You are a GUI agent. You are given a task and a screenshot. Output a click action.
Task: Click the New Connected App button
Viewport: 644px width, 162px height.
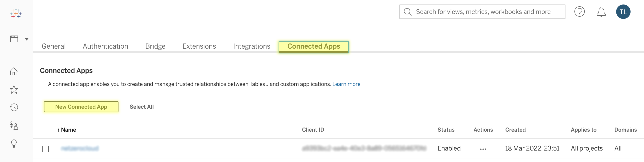coord(81,107)
